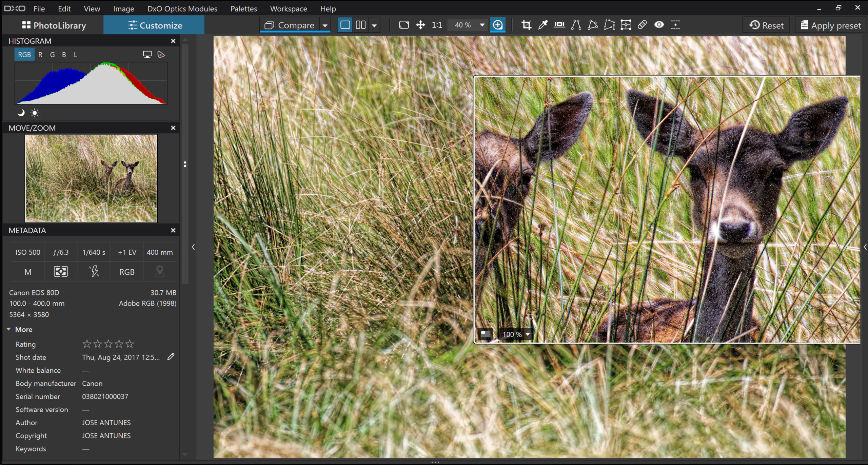Open the DxO Optics Modules menu
868x465 pixels.
(x=182, y=8)
